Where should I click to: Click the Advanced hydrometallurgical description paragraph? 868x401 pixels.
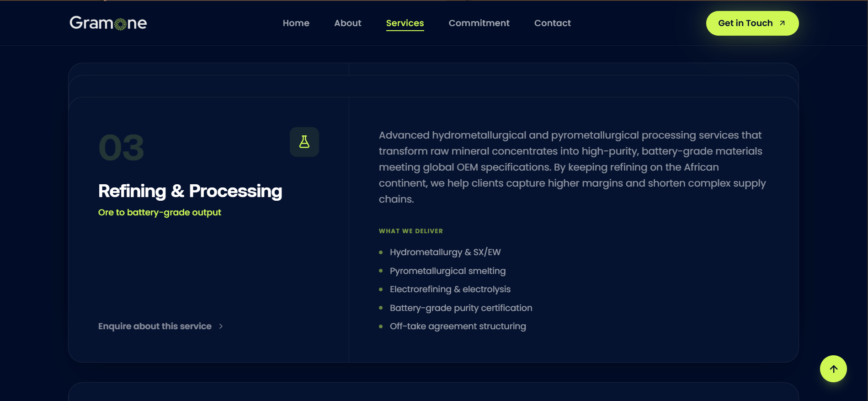(x=572, y=167)
